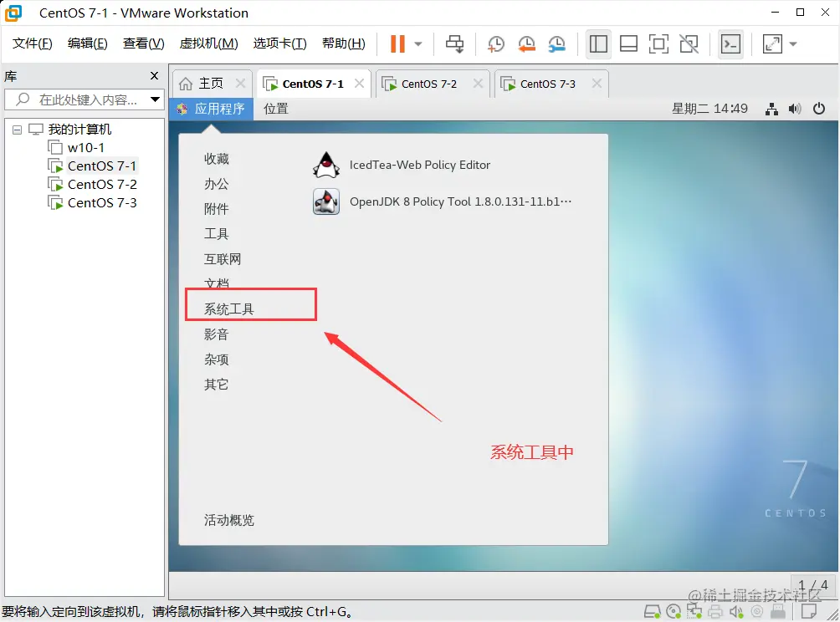Open the snapshot manager
Screen dimensions: 840x622
tap(556, 44)
